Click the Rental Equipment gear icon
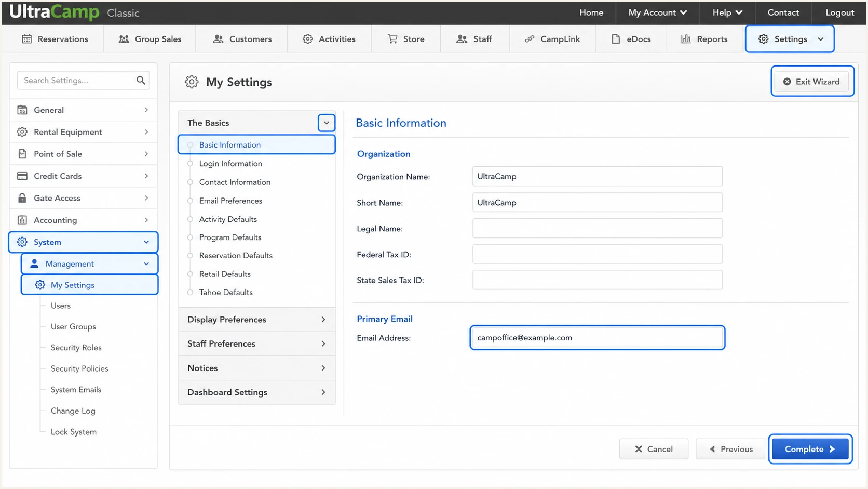 [x=22, y=132]
